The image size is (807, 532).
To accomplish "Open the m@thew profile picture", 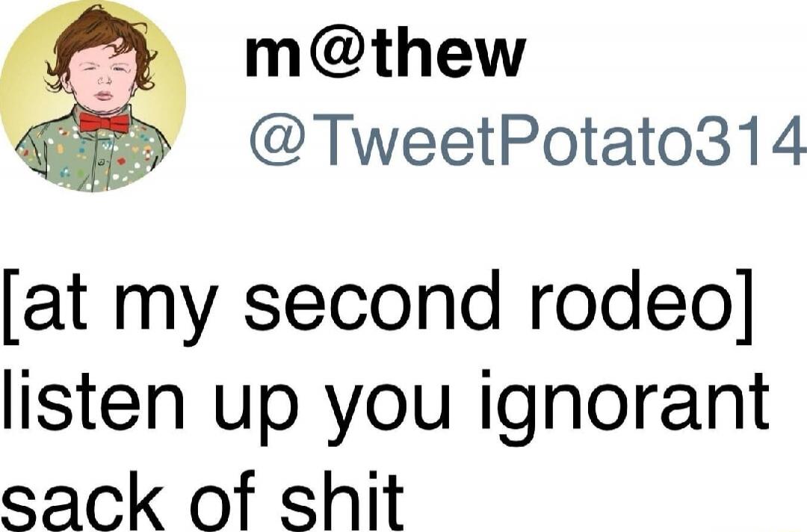I will 93,96.
